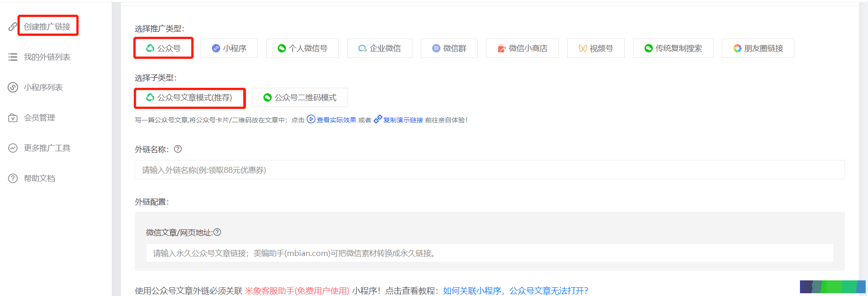Focus the 微信文章/网页地址 input field
The image size is (868, 296).
point(490,253)
